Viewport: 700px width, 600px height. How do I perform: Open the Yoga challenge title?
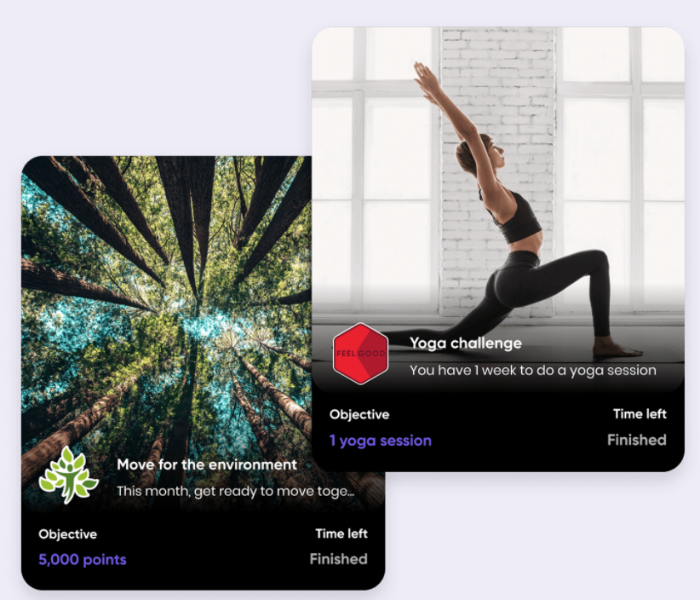coord(466,343)
